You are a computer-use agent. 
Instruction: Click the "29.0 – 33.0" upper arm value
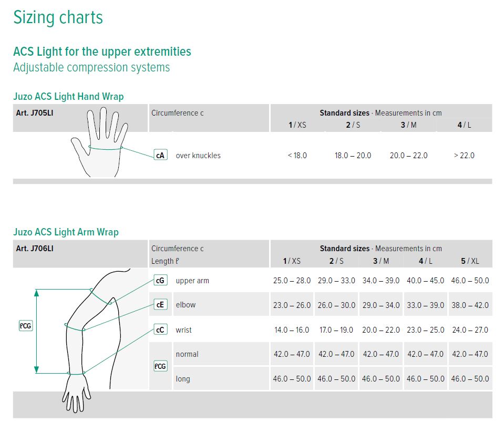pyautogui.click(x=336, y=281)
